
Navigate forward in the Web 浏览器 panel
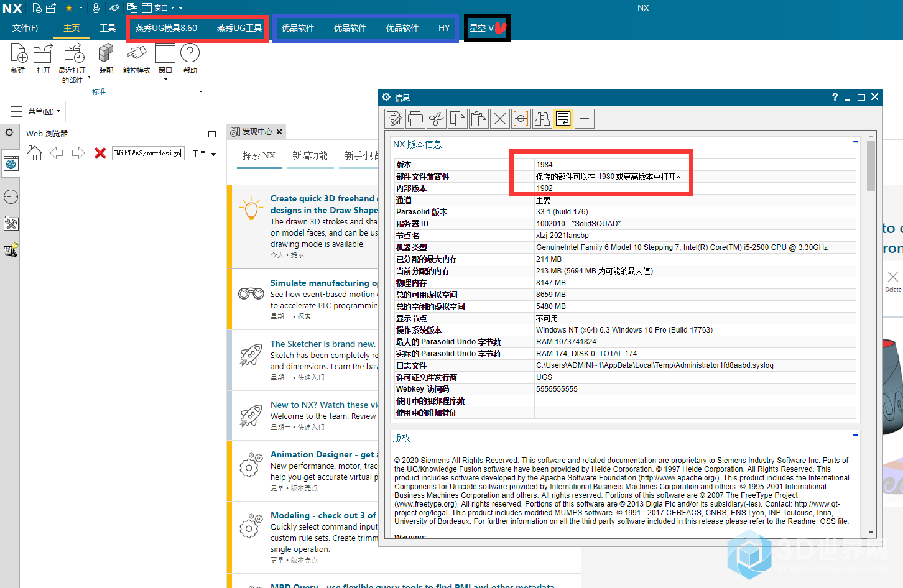[78, 153]
